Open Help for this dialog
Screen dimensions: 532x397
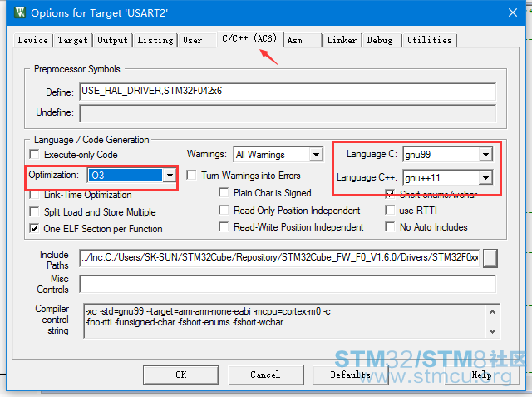482,375
